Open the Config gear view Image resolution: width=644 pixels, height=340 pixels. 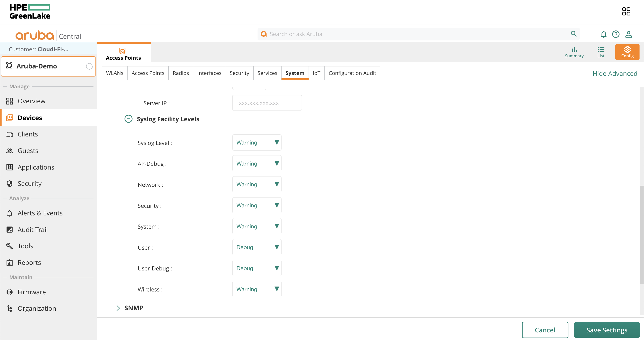[x=627, y=52]
